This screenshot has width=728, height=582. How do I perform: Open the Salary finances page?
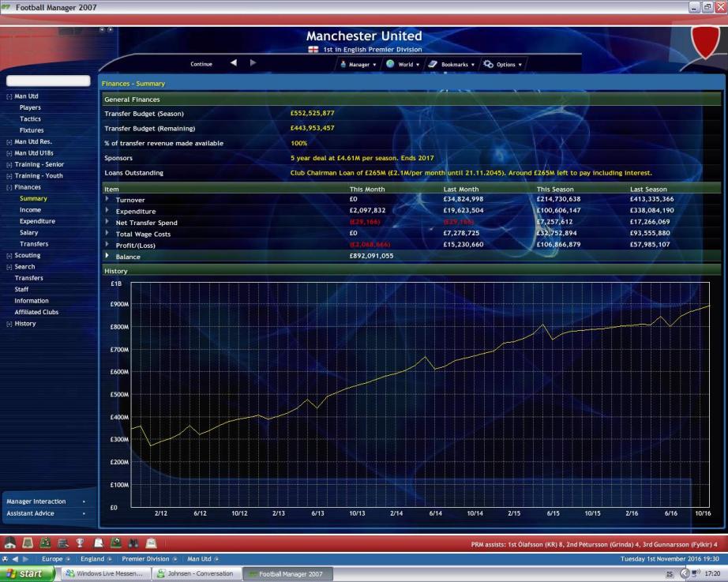pyautogui.click(x=28, y=233)
